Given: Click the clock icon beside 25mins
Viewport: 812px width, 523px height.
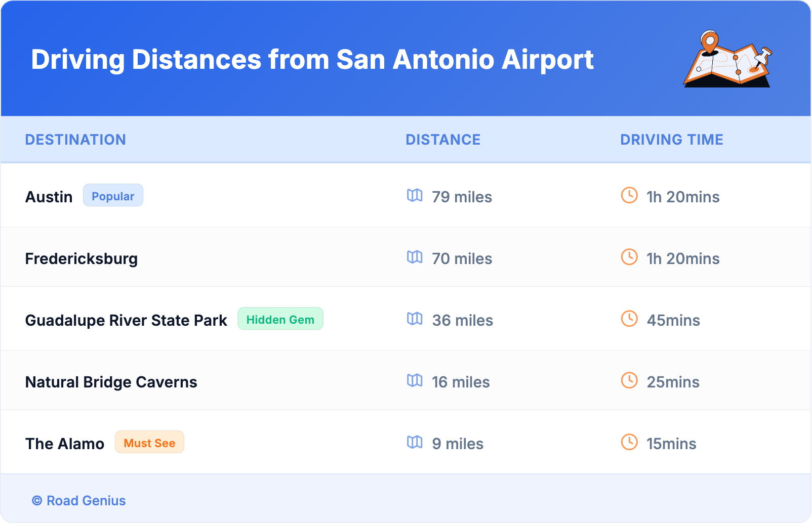Looking at the screenshot, I should (x=629, y=381).
